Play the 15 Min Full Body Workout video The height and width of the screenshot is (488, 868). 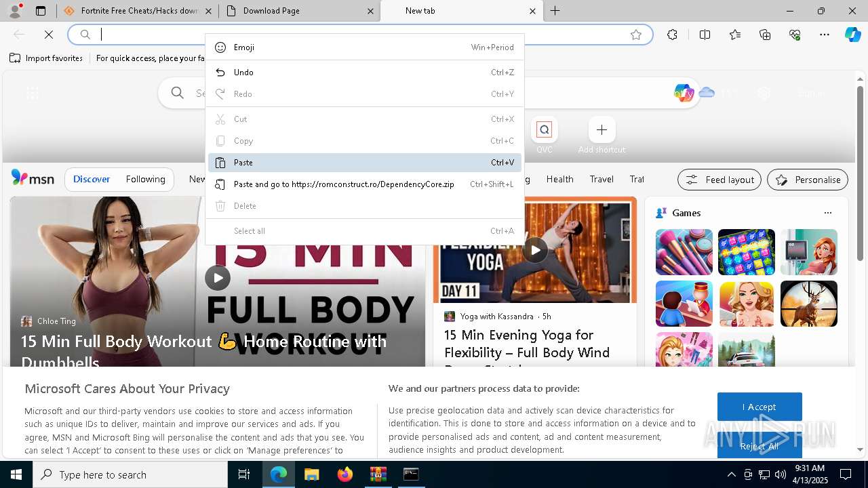coord(218,278)
